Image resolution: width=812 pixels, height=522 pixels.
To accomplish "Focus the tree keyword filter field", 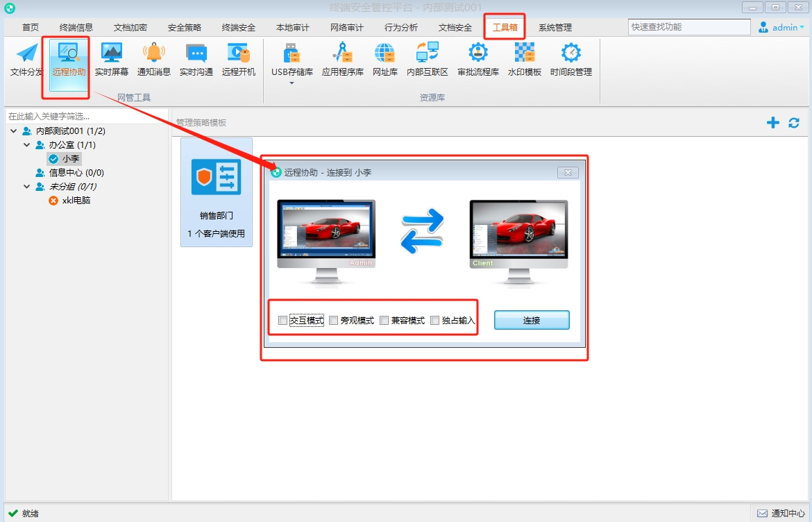I will (87, 117).
